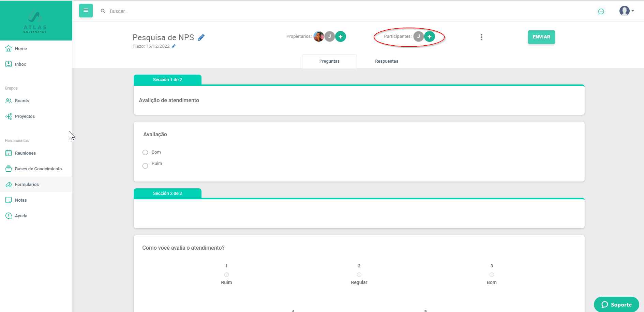Image resolution: width=644 pixels, height=312 pixels.
Task: Open Bases de Conocimiento in sidebar
Action: point(38,169)
